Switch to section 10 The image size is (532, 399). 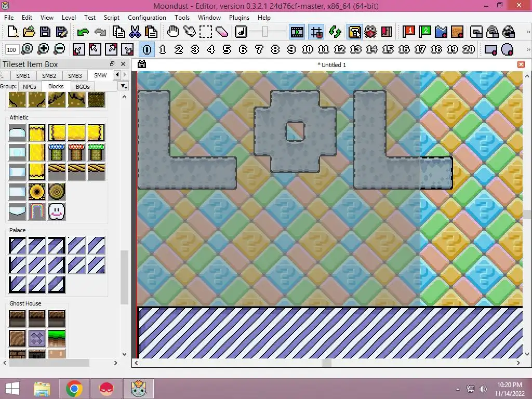tap(308, 49)
